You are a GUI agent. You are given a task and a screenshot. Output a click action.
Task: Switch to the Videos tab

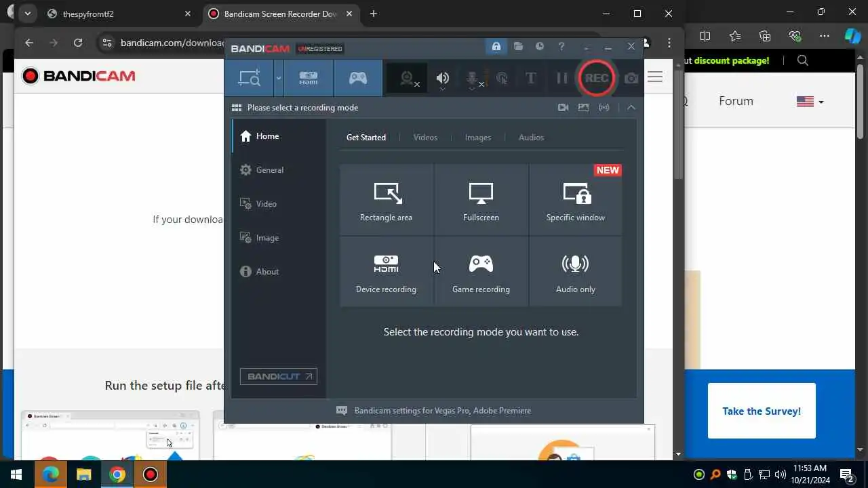[425, 138]
